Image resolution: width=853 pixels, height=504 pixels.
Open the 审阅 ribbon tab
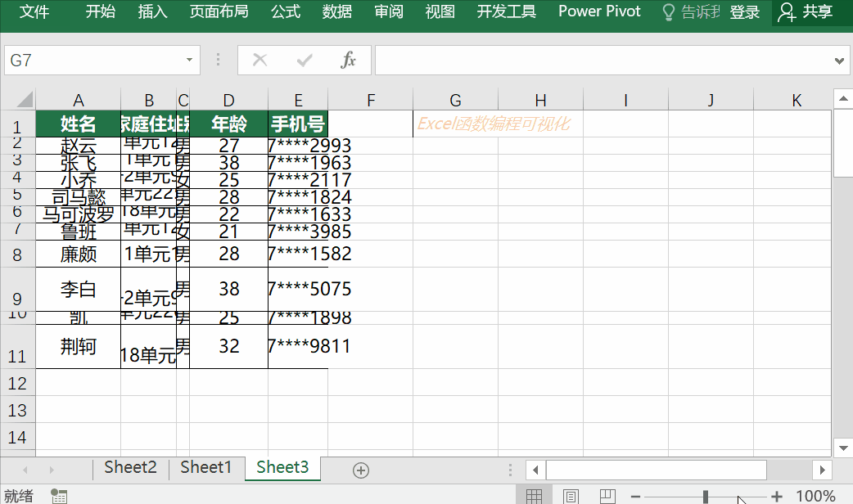pyautogui.click(x=388, y=11)
